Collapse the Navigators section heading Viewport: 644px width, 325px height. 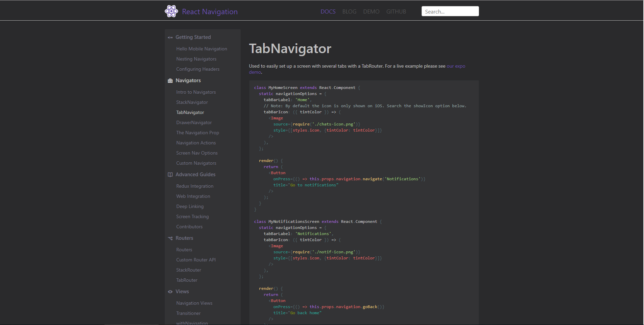click(x=188, y=80)
